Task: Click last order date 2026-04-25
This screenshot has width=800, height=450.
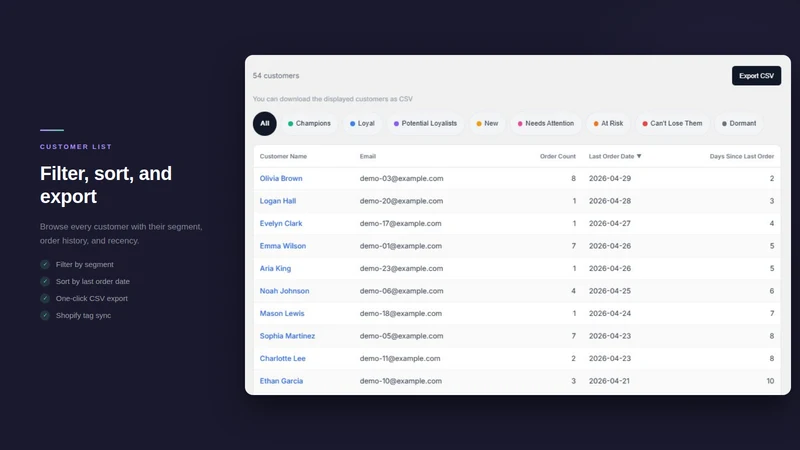Action: (610, 291)
